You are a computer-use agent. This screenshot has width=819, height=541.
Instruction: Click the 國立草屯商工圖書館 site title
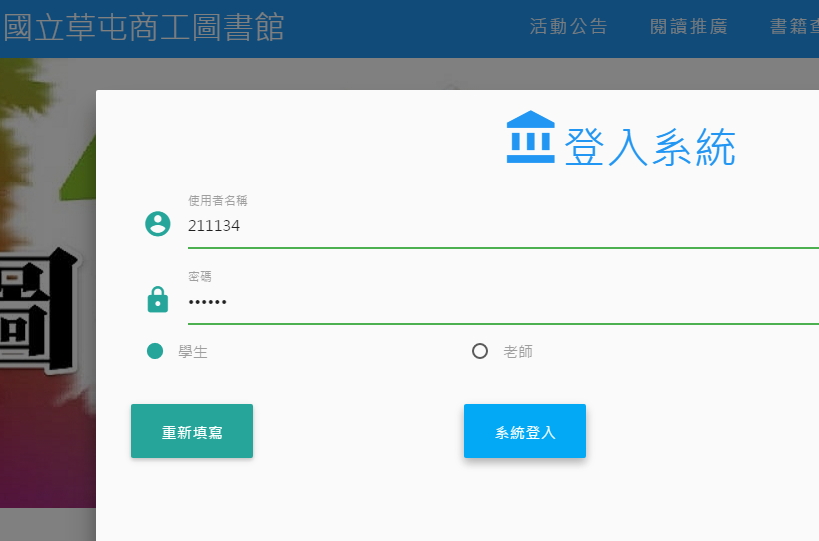click(143, 27)
